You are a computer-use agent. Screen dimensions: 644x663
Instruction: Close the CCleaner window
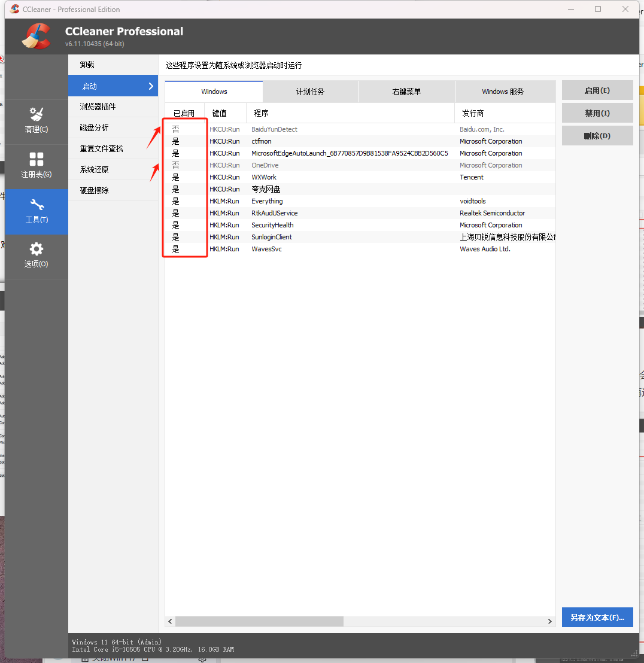(625, 9)
